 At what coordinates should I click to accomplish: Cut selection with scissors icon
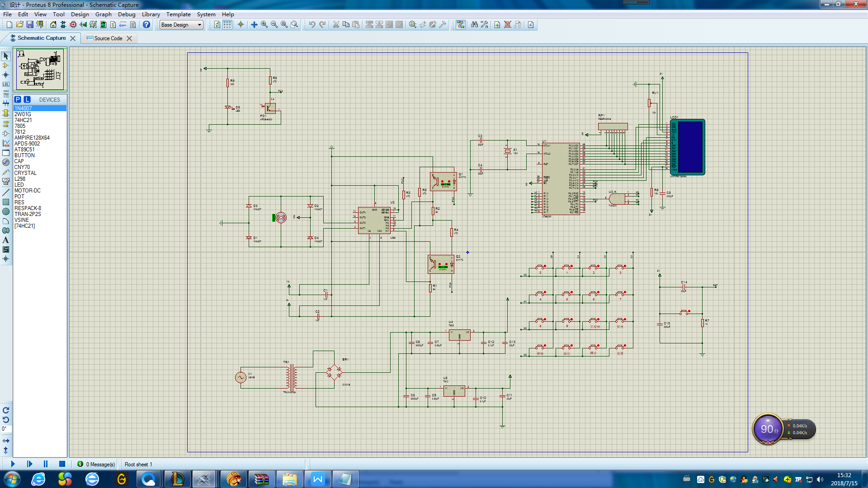[336, 25]
